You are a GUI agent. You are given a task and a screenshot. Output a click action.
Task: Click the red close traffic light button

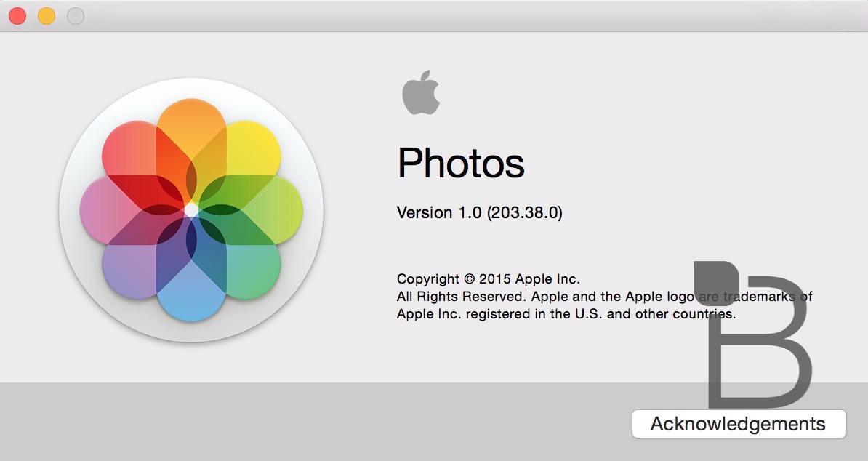pyautogui.click(x=17, y=15)
